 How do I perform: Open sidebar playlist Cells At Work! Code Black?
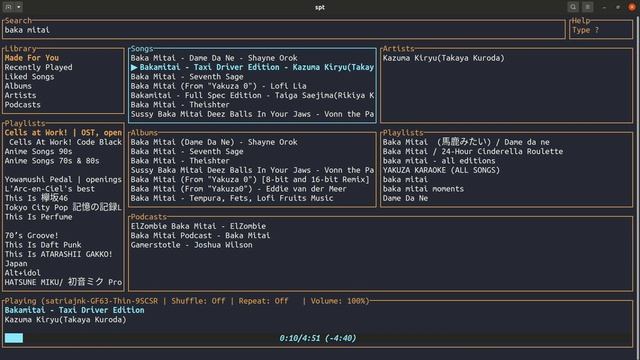click(x=65, y=142)
